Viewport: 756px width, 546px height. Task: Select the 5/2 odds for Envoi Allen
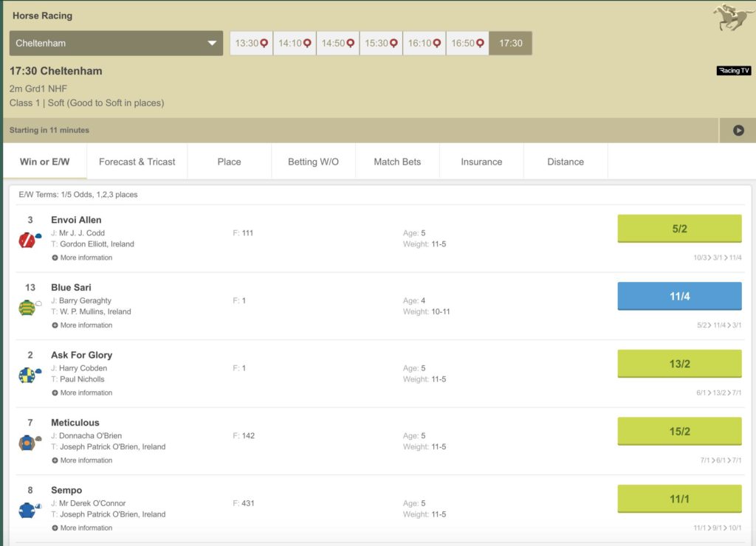(678, 229)
